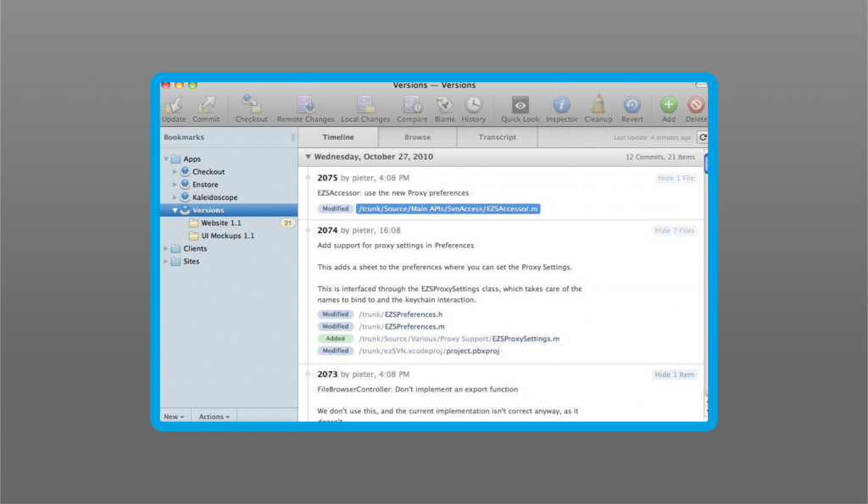Hide 1 File for commit 2075
The height and width of the screenshot is (504, 868).
676,178
